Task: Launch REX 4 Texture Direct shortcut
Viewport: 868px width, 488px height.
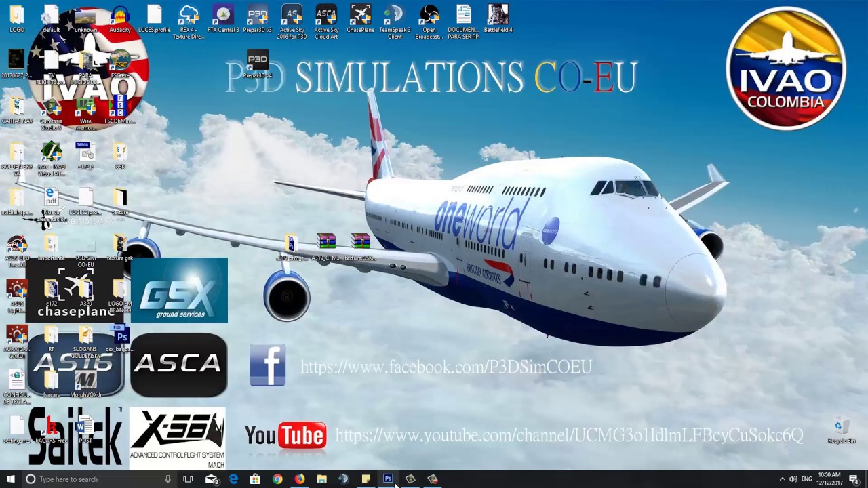Action: (189, 22)
